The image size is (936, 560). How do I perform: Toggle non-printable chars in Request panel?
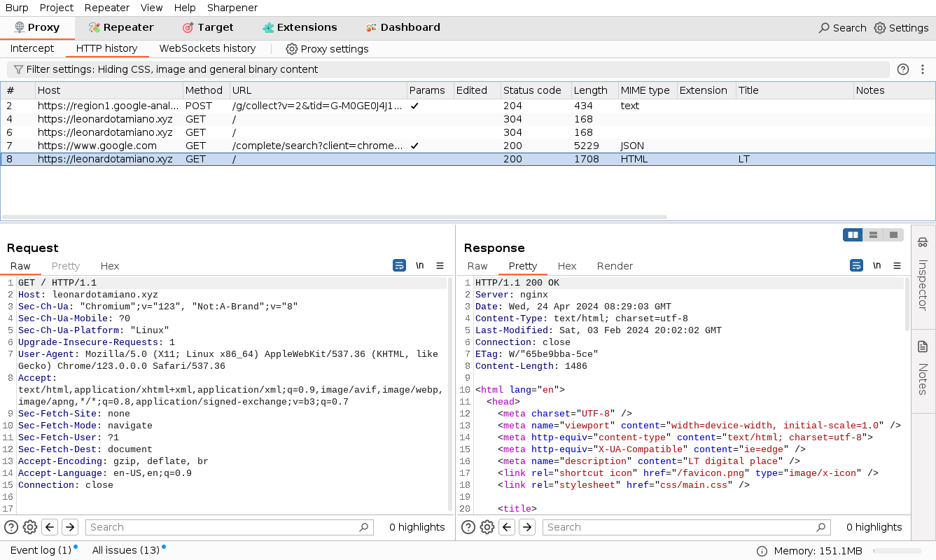pyautogui.click(x=419, y=265)
